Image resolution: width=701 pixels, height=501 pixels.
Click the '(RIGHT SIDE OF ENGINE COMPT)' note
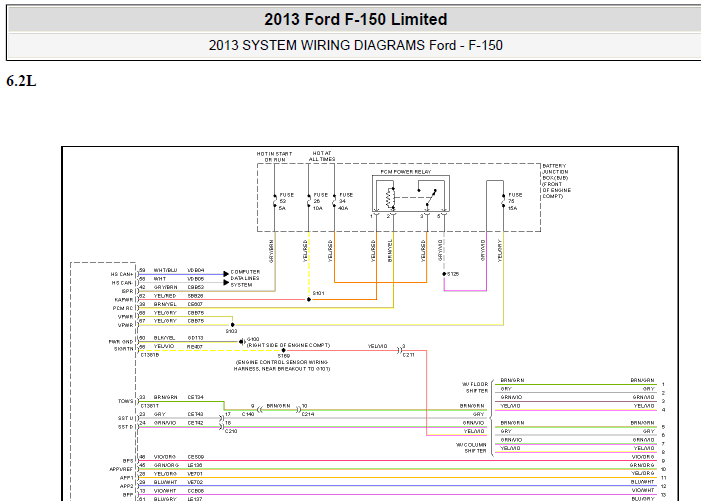tap(288, 345)
